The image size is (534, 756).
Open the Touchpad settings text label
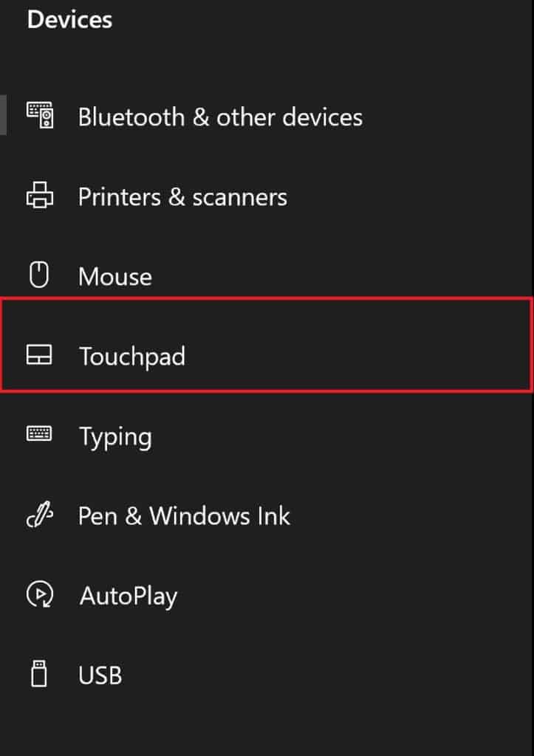131,357
